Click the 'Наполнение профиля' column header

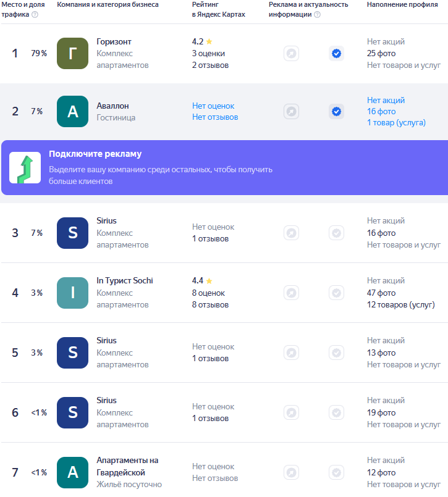(x=402, y=4)
